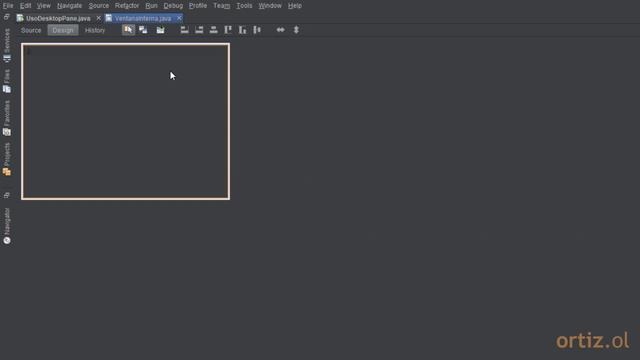The height and width of the screenshot is (360, 640).
Task: Toggle horizontal resizability arrow
Action: [280, 30]
